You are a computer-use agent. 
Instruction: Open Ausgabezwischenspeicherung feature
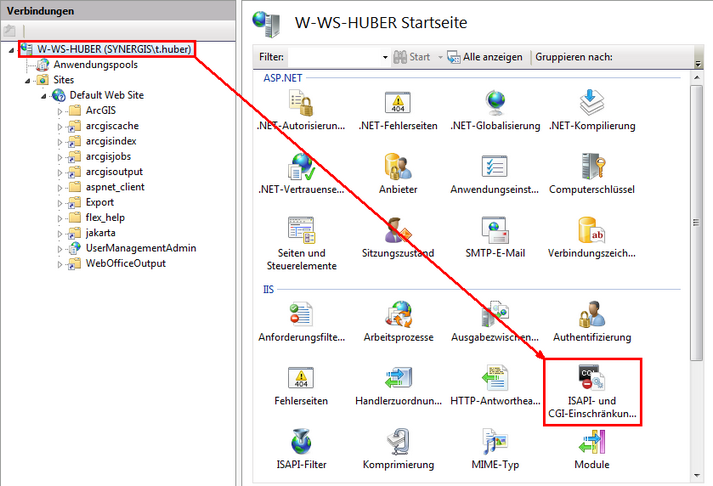tap(495, 321)
